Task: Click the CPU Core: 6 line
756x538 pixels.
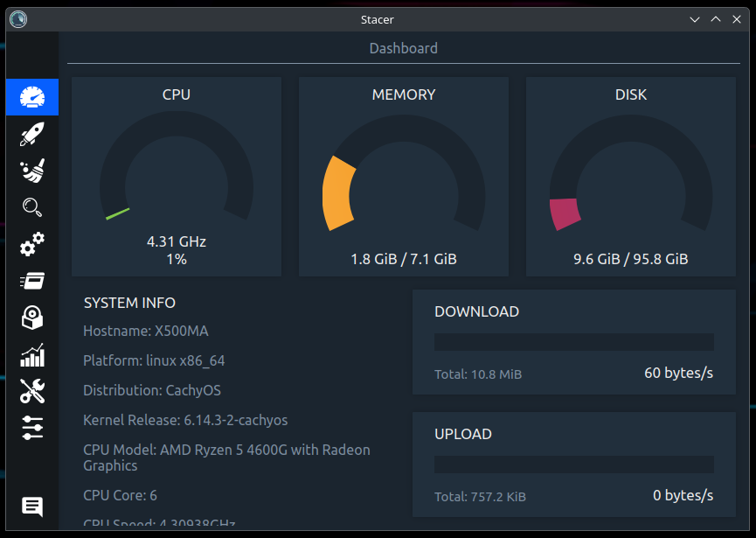Action: pos(120,495)
